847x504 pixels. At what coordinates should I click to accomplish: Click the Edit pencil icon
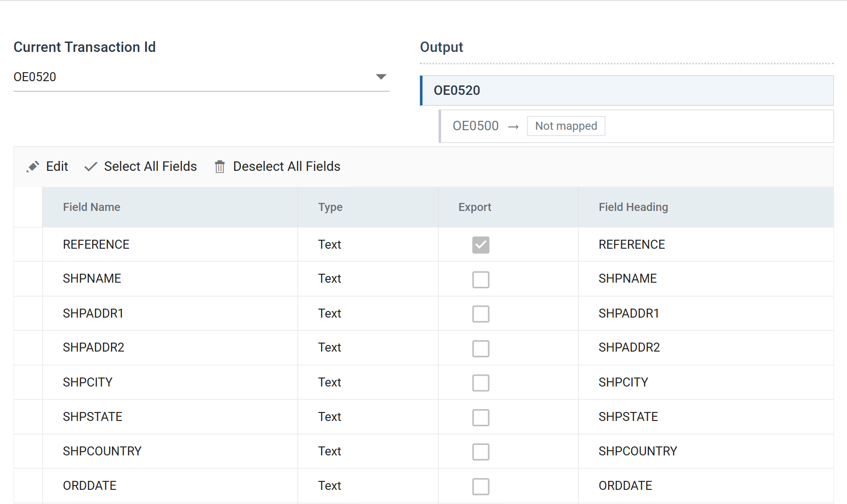coord(33,167)
